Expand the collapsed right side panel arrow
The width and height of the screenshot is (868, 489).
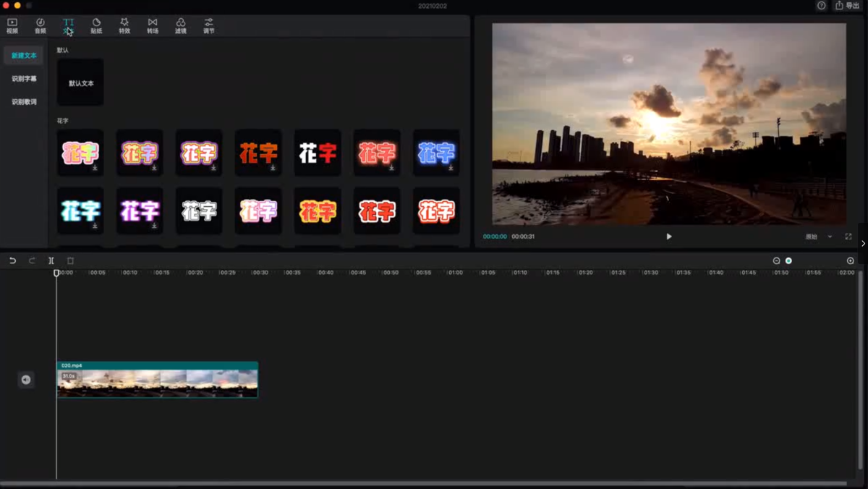(x=863, y=244)
